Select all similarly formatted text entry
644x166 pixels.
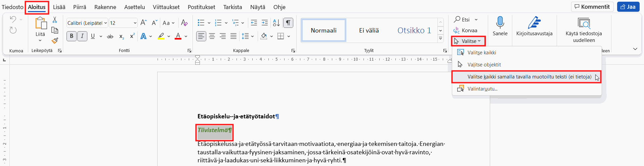pos(526,77)
